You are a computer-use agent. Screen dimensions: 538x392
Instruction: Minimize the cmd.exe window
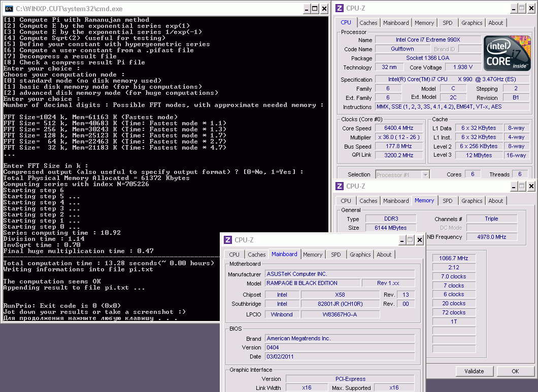(307, 9)
